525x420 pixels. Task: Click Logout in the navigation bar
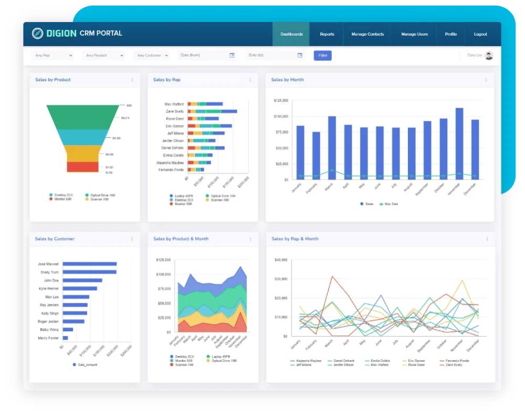(x=480, y=34)
